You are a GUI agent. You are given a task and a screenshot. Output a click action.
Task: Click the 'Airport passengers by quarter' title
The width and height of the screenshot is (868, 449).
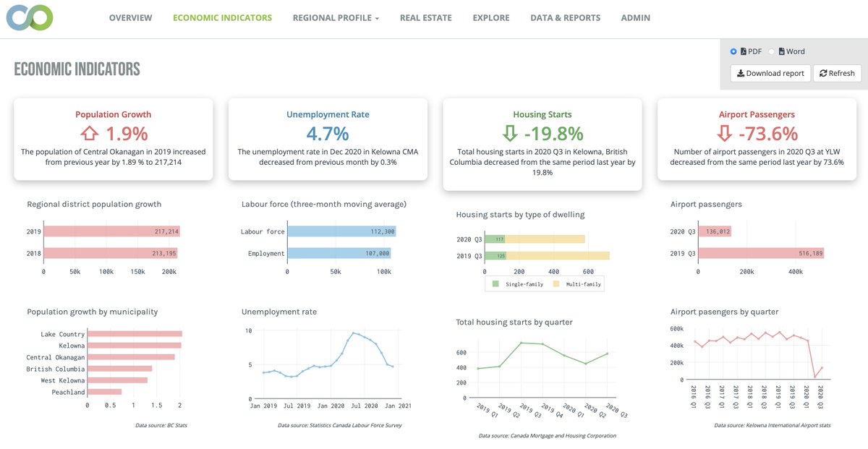pos(724,312)
